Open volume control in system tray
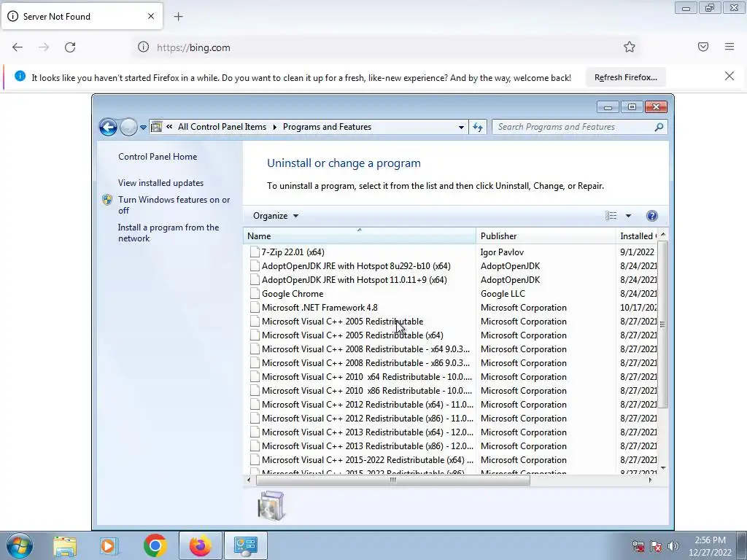Viewport: 747px width, 560px height. pos(673,545)
